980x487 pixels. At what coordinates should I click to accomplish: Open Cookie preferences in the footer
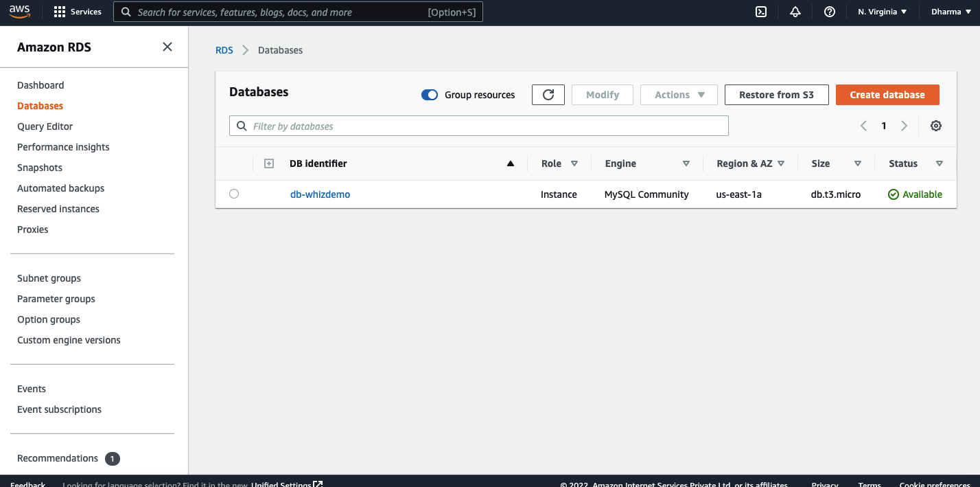pos(935,484)
